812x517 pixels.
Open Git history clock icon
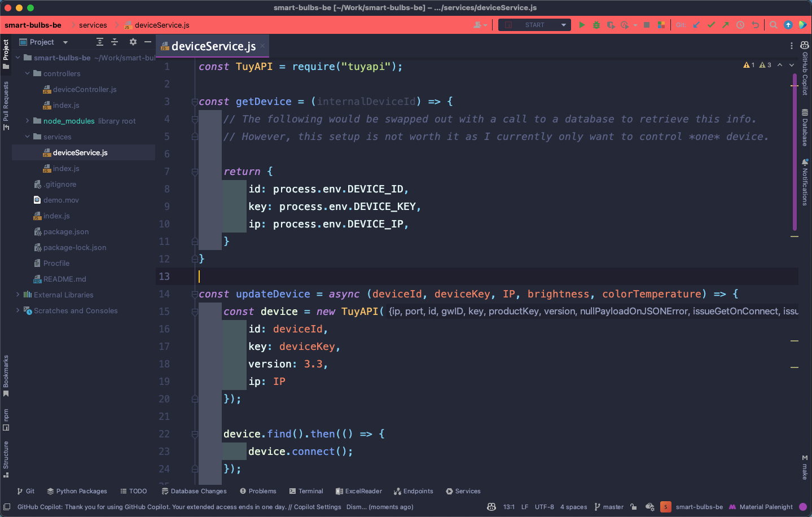(x=740, y=25)
